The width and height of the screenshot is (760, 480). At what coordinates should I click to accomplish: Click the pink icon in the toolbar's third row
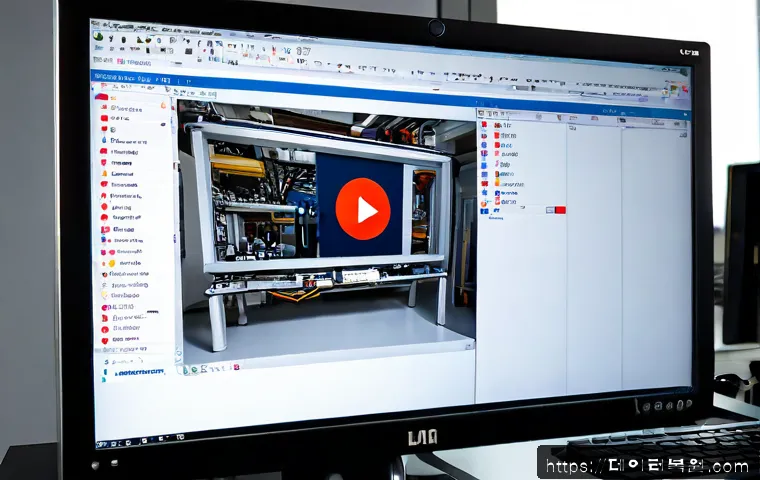tap(120, 62)
